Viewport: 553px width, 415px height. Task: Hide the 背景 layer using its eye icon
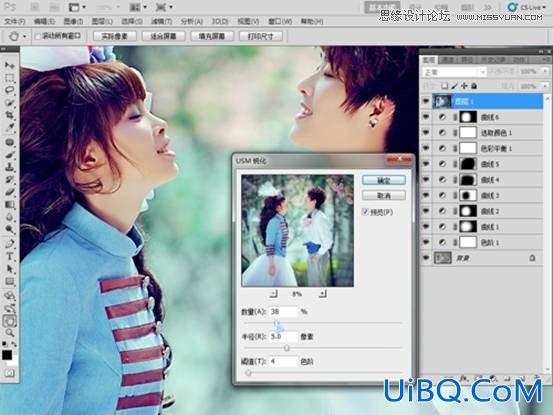(426, 258)
